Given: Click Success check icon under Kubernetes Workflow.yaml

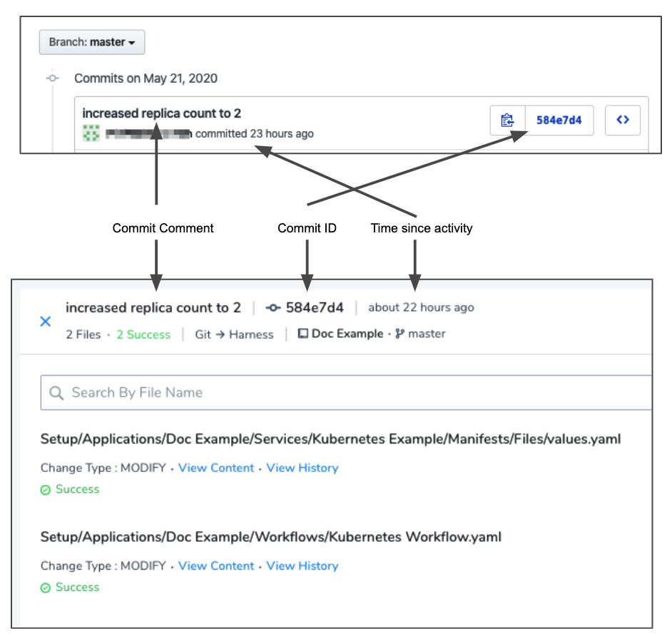Looking at the screenshot, I should click(x=46, y=588).
